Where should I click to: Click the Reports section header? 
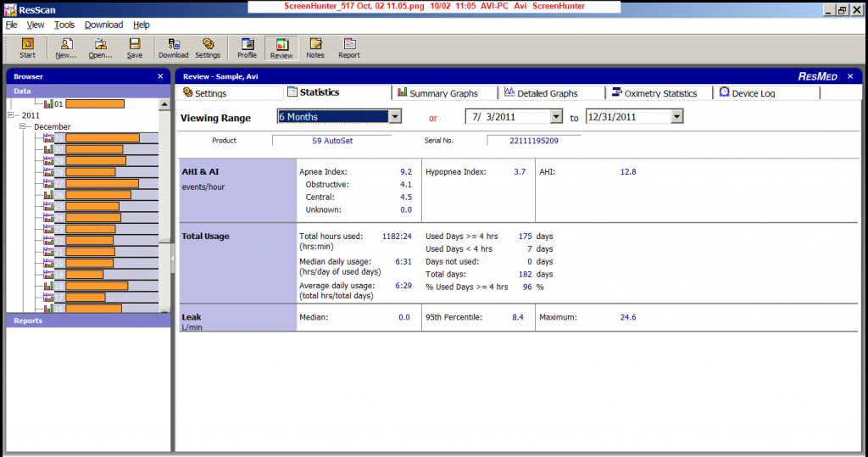(28, 320)
